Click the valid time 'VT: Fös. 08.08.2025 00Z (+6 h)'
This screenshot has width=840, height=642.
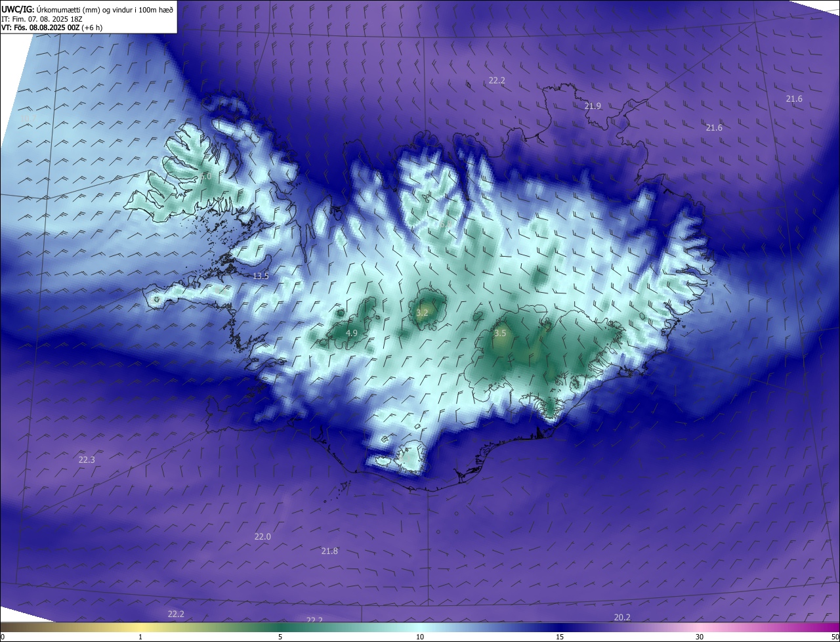(x=52, y=28)
